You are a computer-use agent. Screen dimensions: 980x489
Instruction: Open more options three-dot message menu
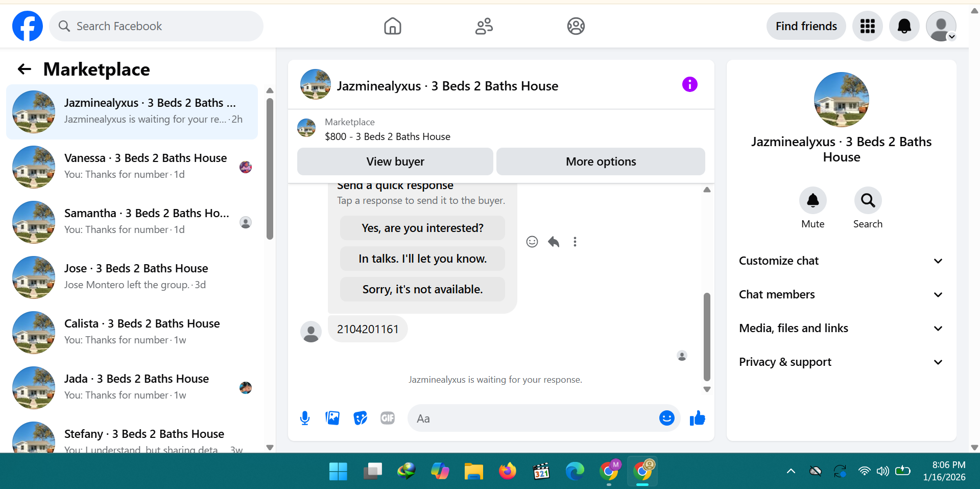(575, 242)
